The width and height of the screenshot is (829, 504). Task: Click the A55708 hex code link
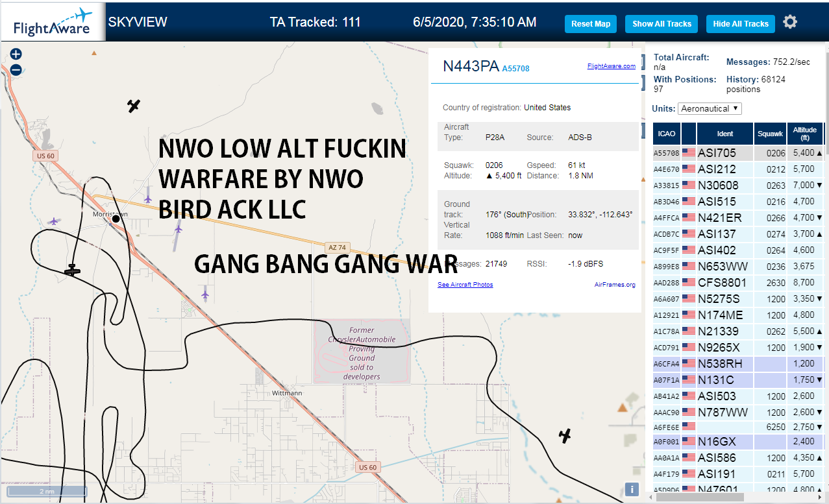click(516, 68)
